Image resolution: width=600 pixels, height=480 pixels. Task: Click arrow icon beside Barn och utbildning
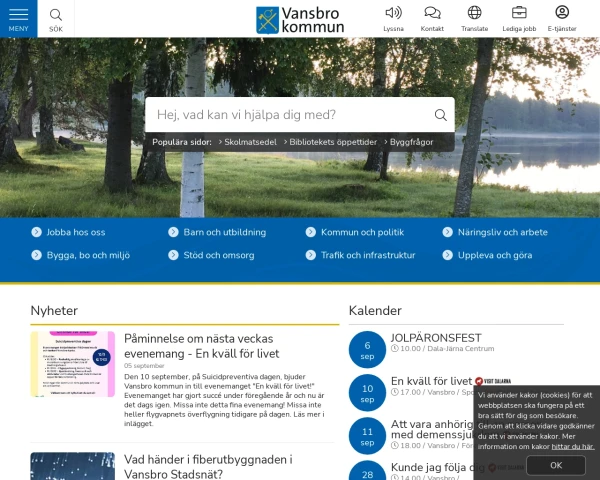173,232
